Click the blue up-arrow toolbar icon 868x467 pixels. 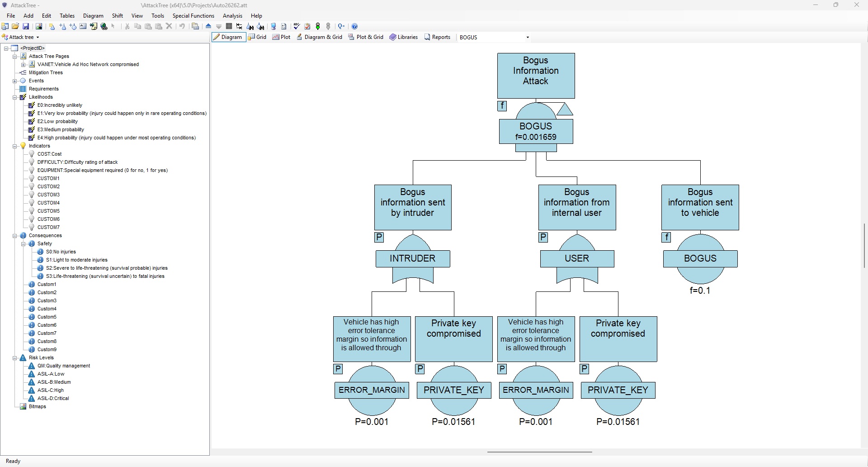coord(208,26)
